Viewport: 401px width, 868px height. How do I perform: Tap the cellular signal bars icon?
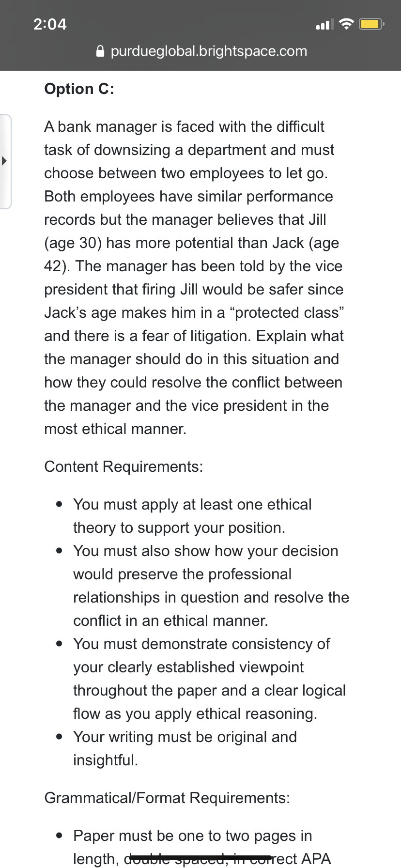point(324,24)
